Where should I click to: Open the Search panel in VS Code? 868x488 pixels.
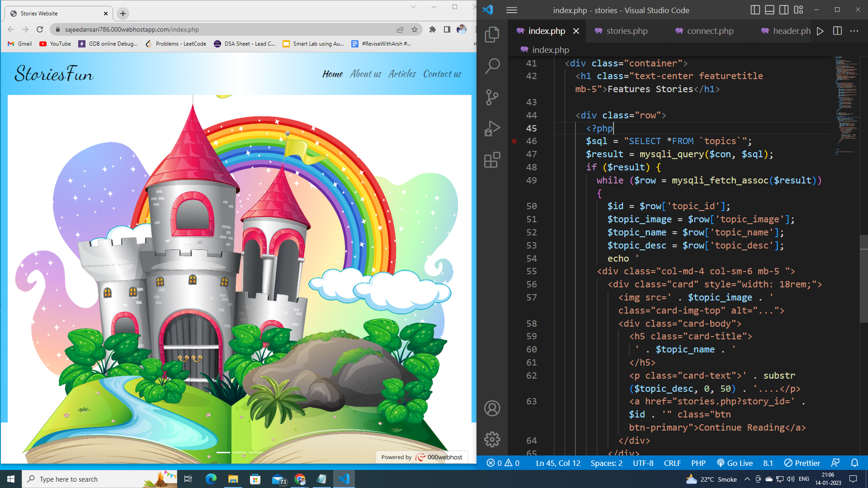tap(491, 65)
